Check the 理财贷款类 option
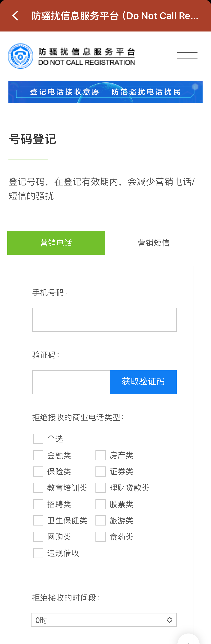The width and height of the screenshot is (211, 644). click(x=101, y=488)
